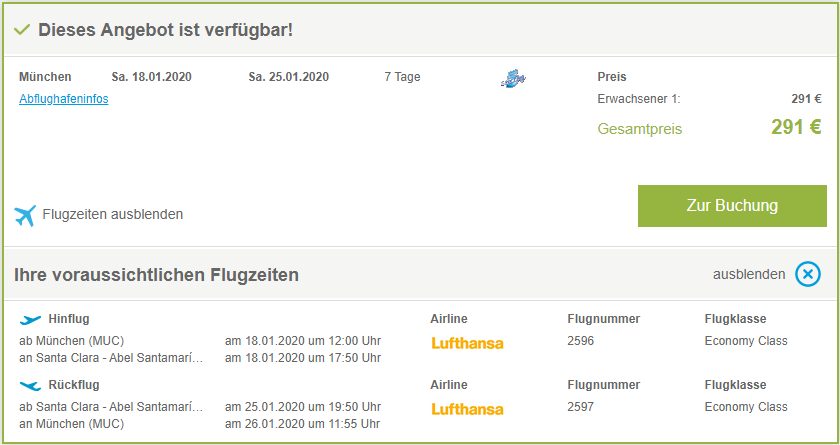Close flight times with the circled X icon

(808, 274)
